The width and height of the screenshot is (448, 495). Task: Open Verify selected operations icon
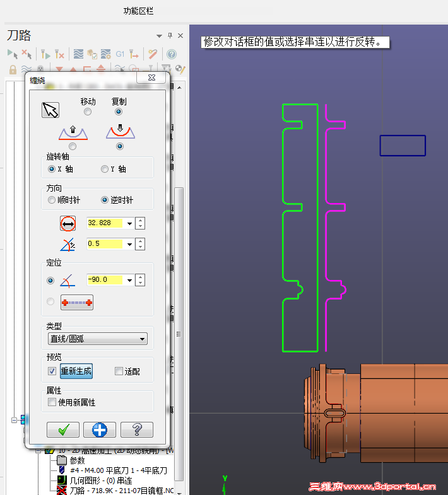coord(92,54)
